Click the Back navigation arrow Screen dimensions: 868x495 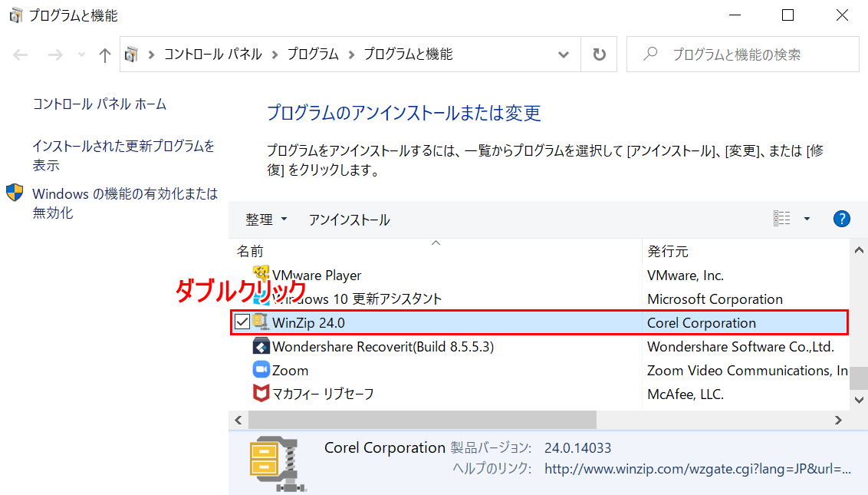21,54
